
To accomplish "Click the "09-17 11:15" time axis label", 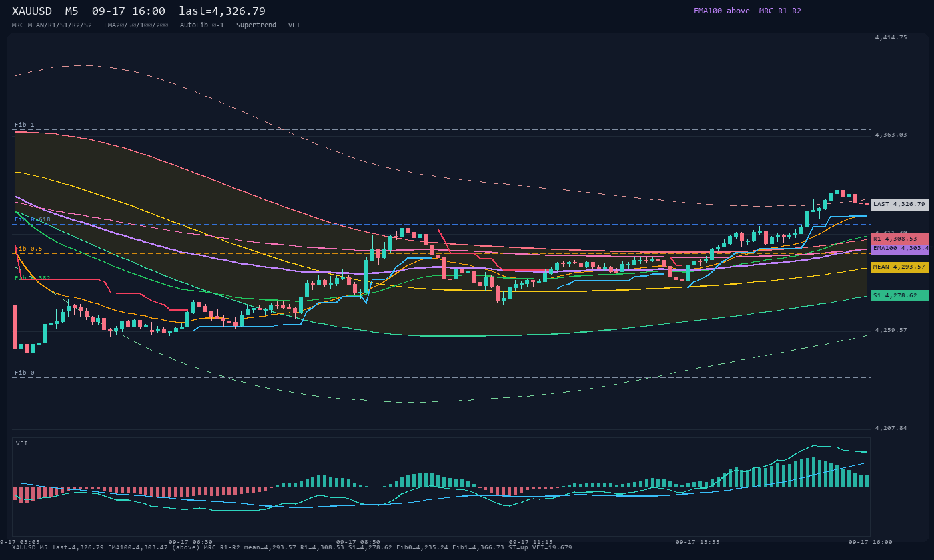I will coord(530,542).
